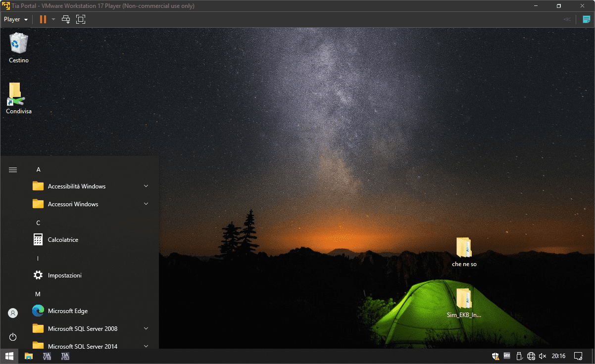The image size is (595, 364).
Task: Launch Calcolatrice from the app list
Action: click(x=63, y=240)
